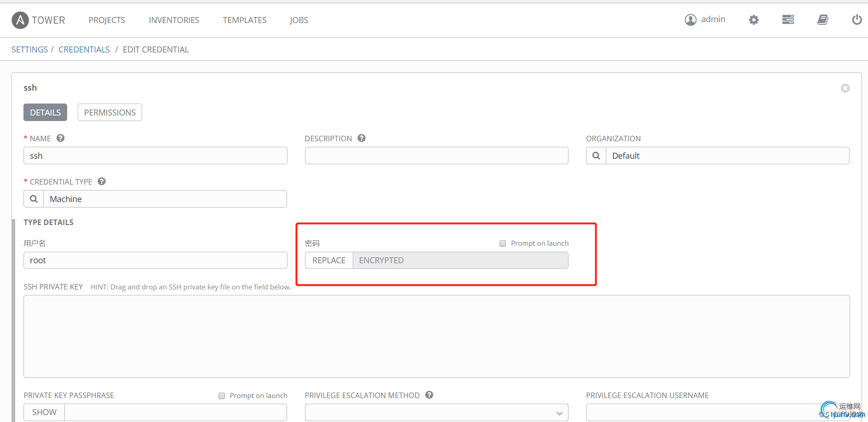868x422 pixels.
Task: Toggle password Prompt on launch checkbox
Action: [503, 243]
